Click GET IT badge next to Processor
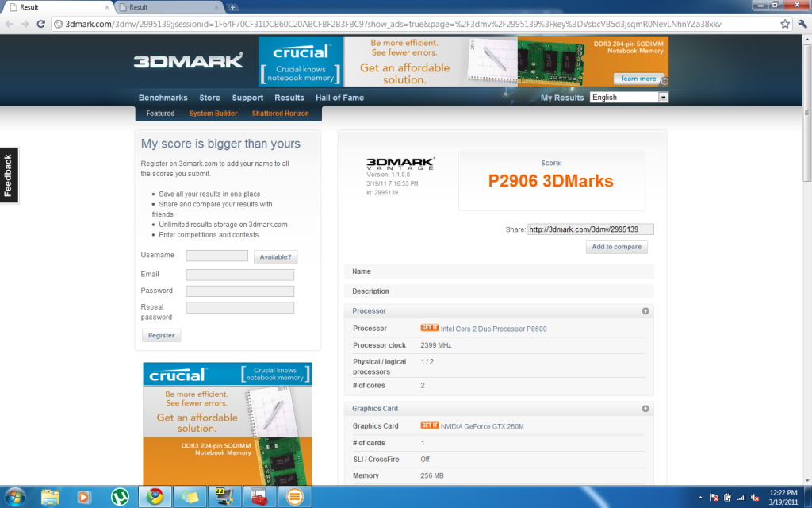This screenshot has width=812, height=508. pyautogui.click(x=429, y=328)
